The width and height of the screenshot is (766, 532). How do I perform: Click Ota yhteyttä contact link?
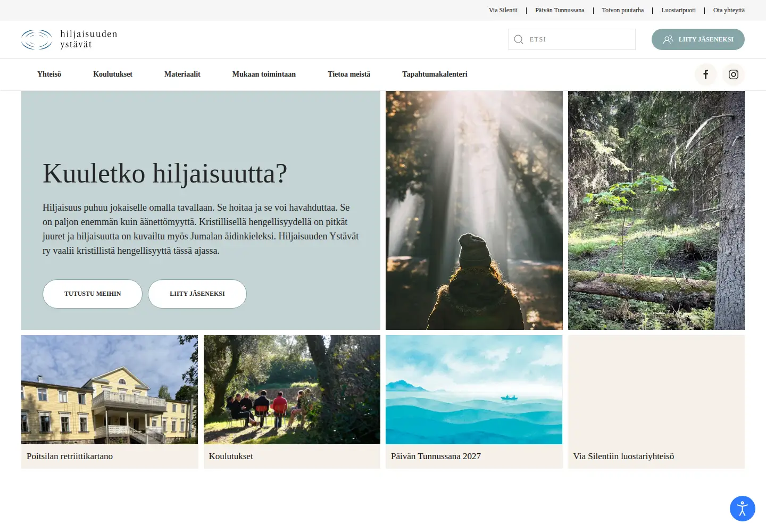coord(729,10)
